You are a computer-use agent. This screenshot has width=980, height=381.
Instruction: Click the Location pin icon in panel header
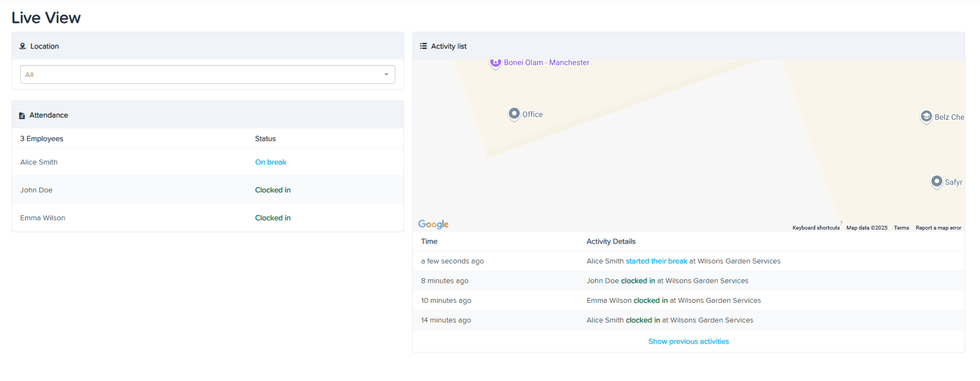tap(22, 46)
